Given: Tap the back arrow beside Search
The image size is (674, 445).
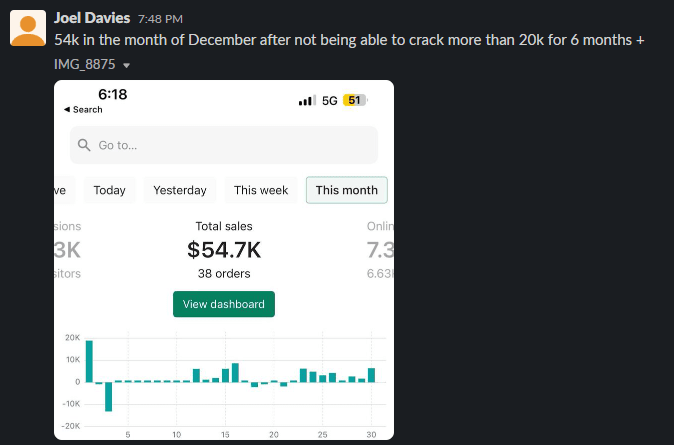Looking at the screenshot, I should (x=67, y=110).
